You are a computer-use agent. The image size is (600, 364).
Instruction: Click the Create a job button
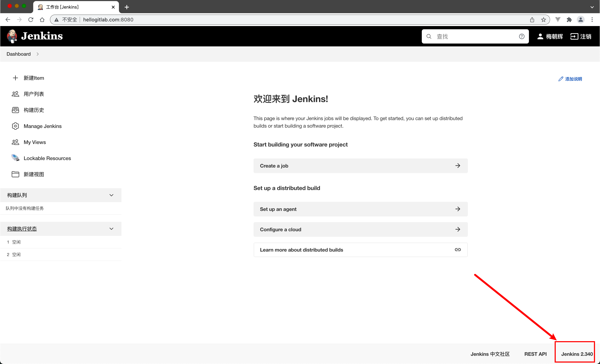click(360, 166)
